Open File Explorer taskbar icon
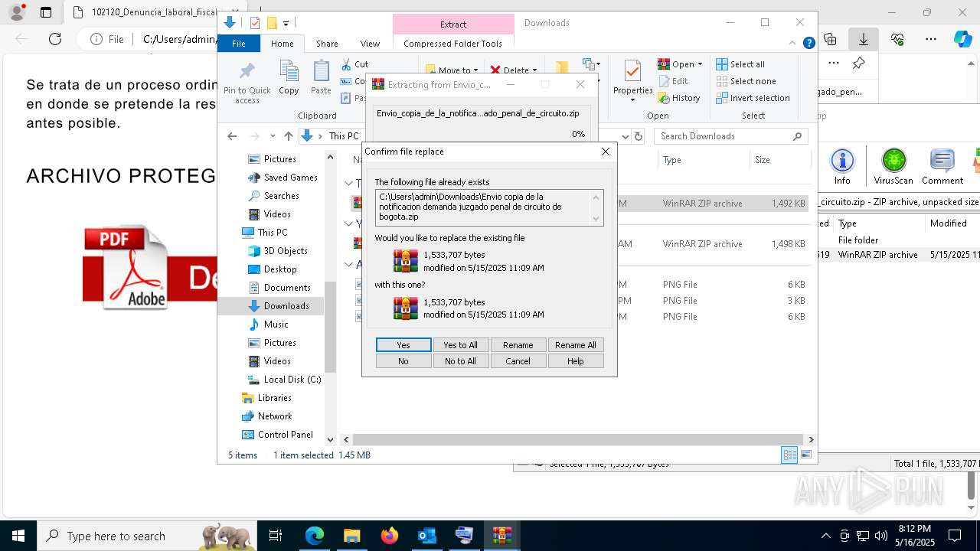The width and height of the screenshot is (980, 551). (351, 536)
